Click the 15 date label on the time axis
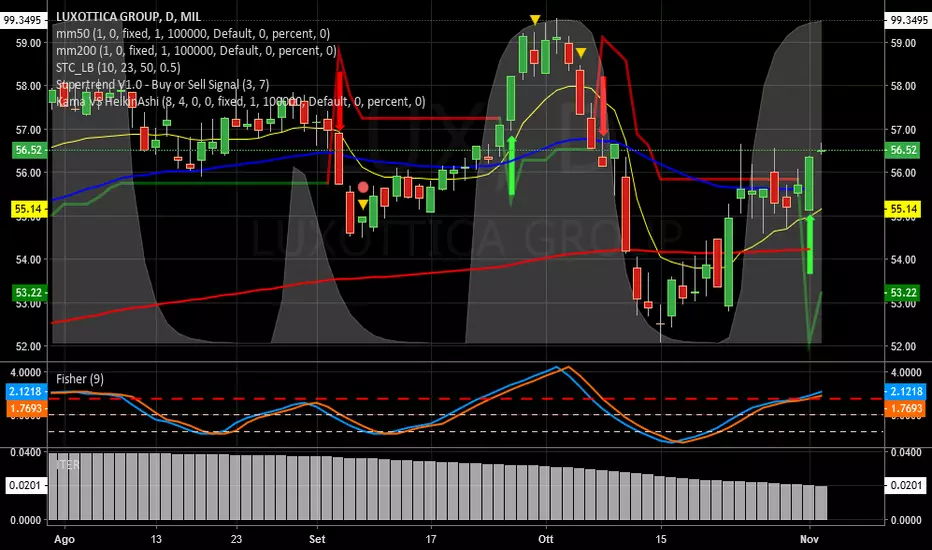Screen dimensions: 932x550 pyautogui.click(x=661, y=539)
